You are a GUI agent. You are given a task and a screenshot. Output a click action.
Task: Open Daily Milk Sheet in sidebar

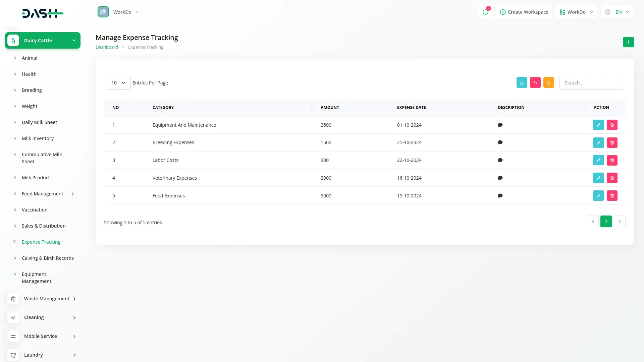[x=39, y=122]
